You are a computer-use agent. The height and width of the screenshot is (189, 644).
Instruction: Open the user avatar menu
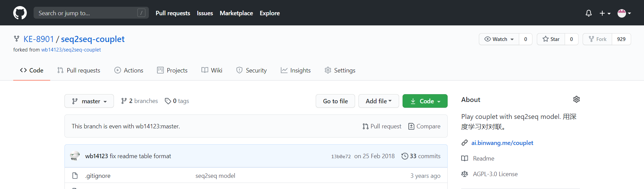624,13
